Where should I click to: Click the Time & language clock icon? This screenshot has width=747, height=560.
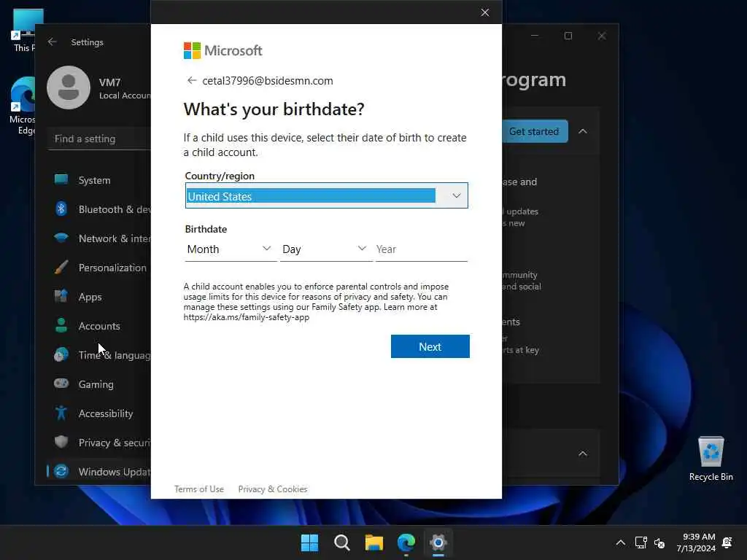pos(61,355)
